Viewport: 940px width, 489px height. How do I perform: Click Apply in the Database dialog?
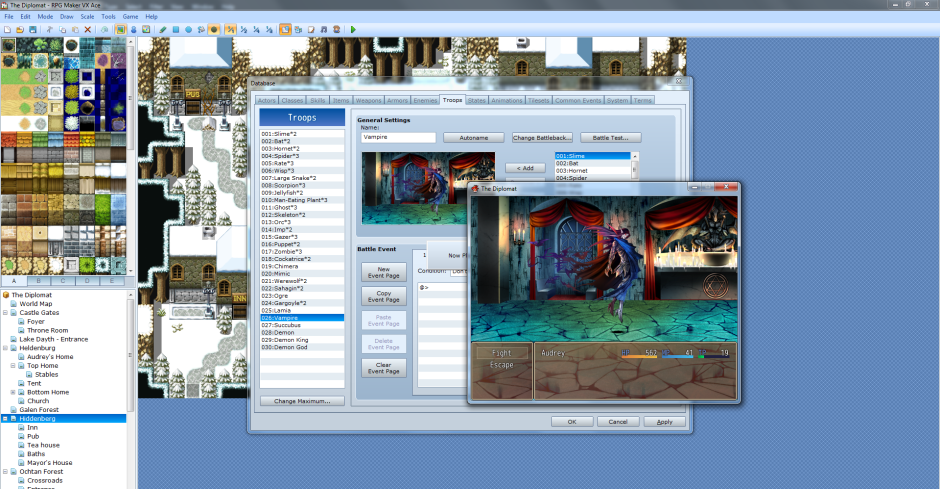click(664, 422)
